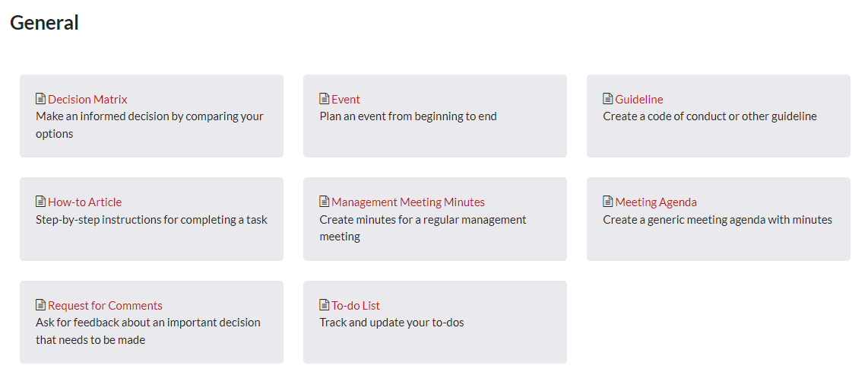Click the 'Create a code of conduct' card

(x=718, y=116)
